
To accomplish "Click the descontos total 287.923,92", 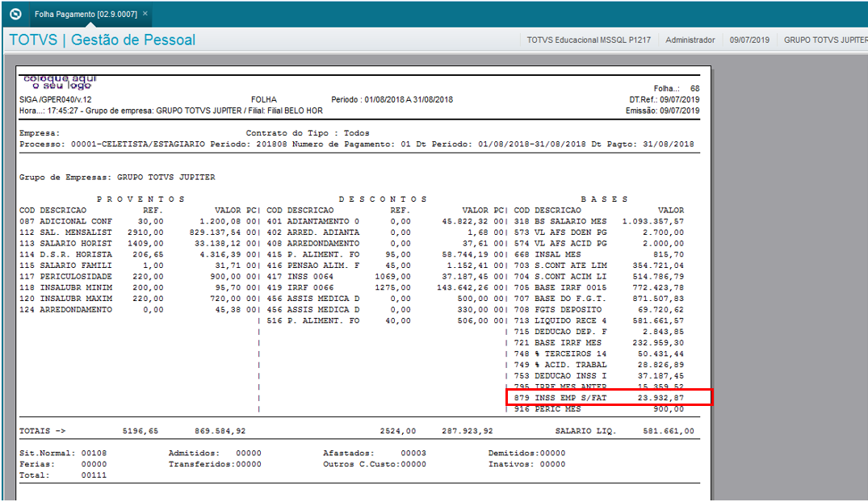I will coord(468,431).
